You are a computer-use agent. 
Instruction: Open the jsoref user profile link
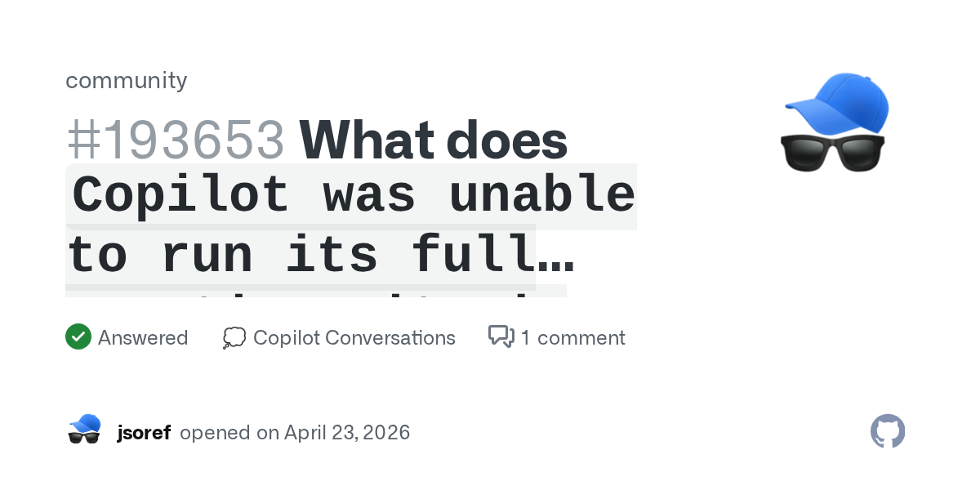144,432
